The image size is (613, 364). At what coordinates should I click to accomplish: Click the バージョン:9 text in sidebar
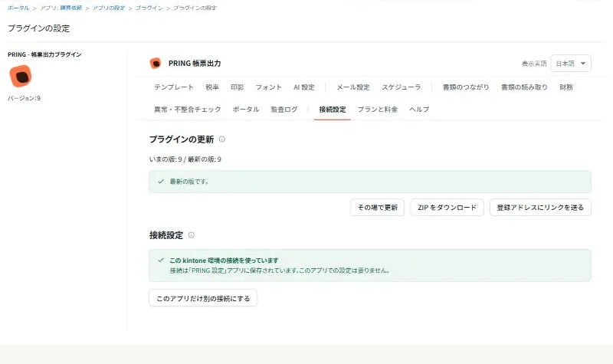25,98
